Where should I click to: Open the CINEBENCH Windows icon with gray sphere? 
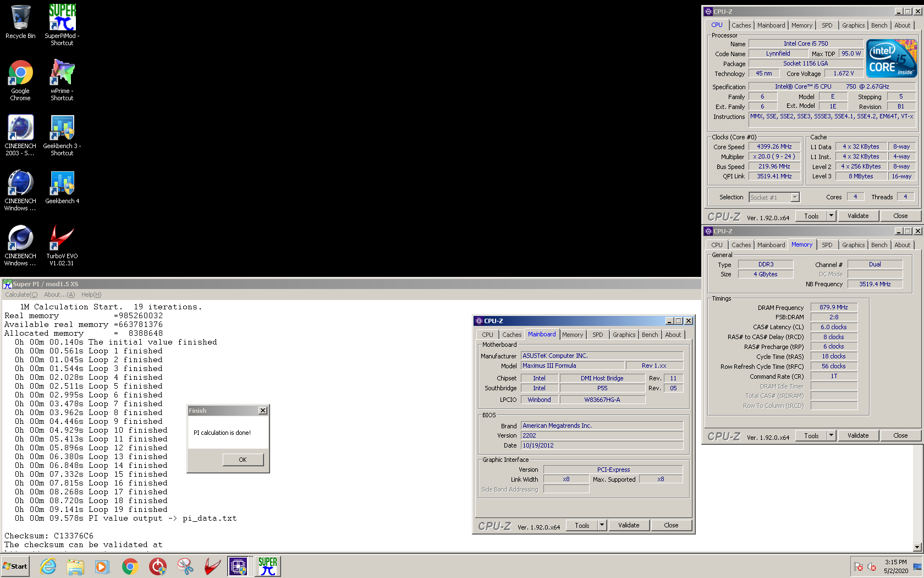coord(20,246)
